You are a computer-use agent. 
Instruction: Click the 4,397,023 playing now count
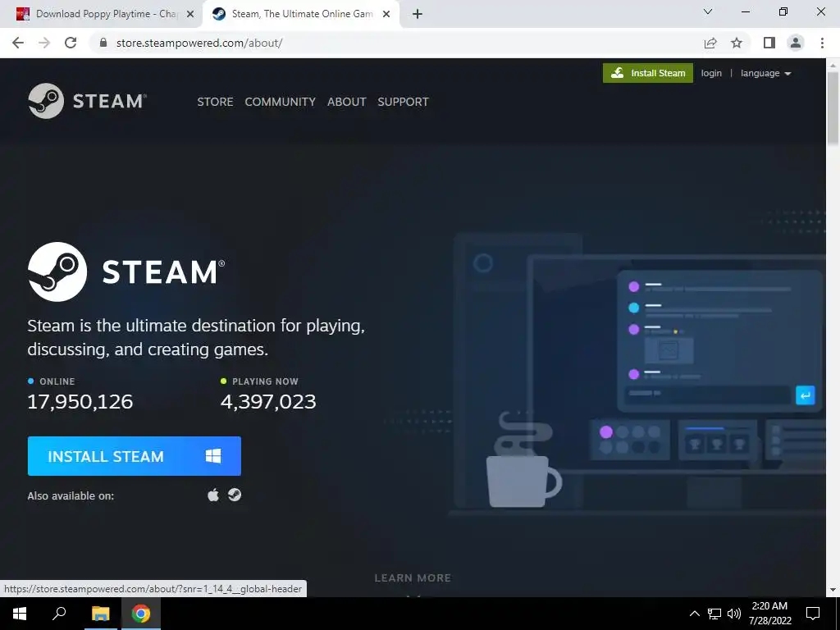tap(268, 402)
